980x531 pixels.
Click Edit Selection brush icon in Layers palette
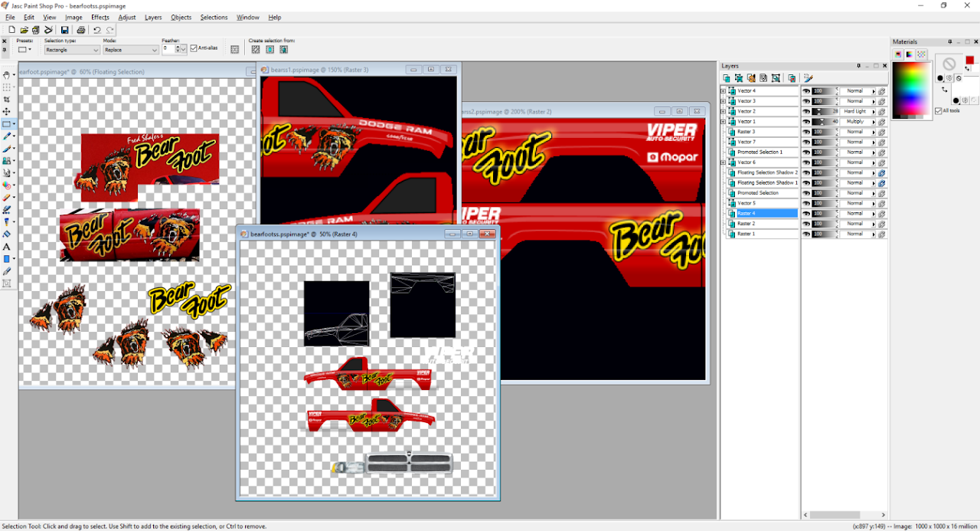point(808,78)
